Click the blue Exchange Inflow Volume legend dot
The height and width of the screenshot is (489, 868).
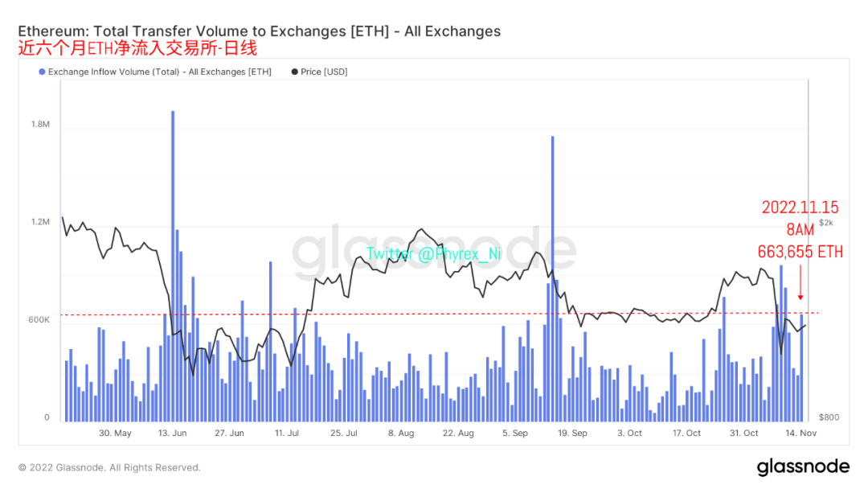pyautogui.click(x=42, y=72)
